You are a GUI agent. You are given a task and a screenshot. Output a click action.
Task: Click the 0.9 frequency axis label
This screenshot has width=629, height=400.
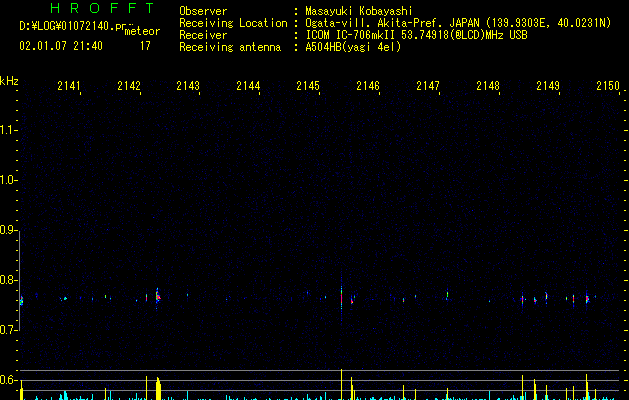(x=8, y=230)
